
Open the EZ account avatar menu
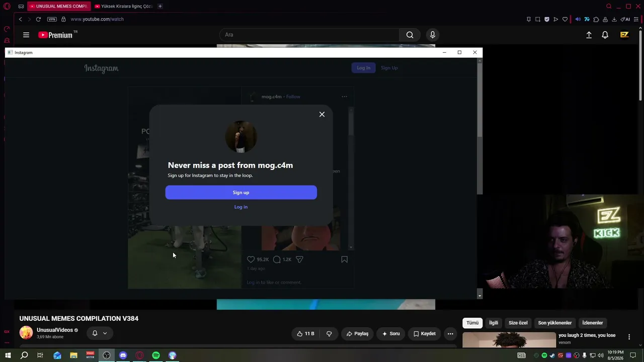pyautogui.click(x=624, y=35)
